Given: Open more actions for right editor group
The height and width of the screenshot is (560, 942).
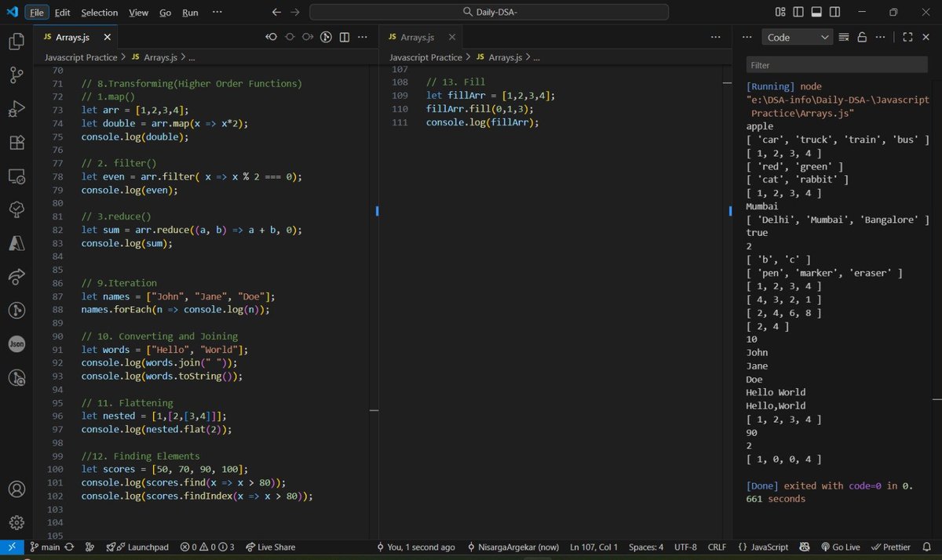Looking at the screenshot, I should point(715,37).
